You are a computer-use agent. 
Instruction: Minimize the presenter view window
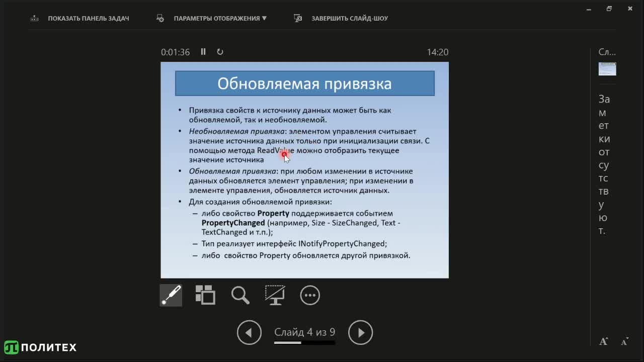[x=589, y=9]
